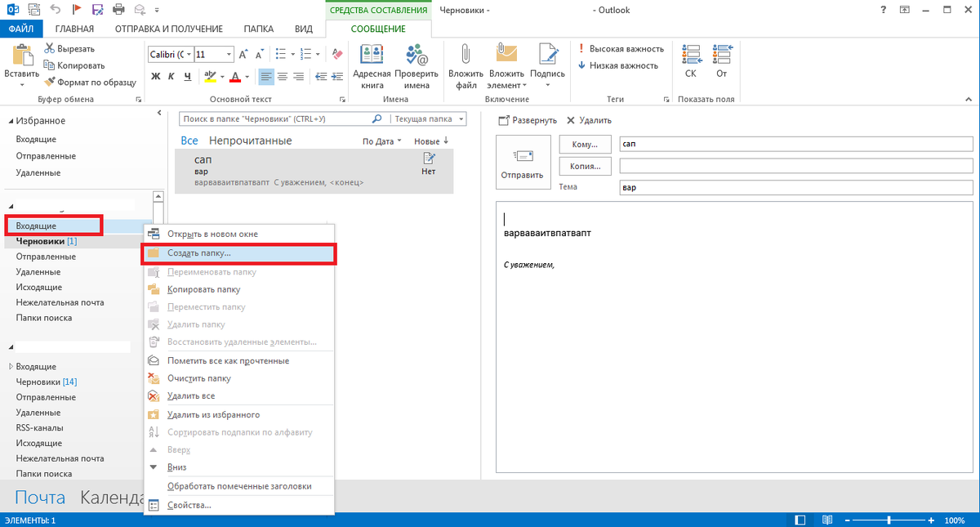Toggle left text alignment
This screenshot has width=980, height=527.
click(266, 77)
